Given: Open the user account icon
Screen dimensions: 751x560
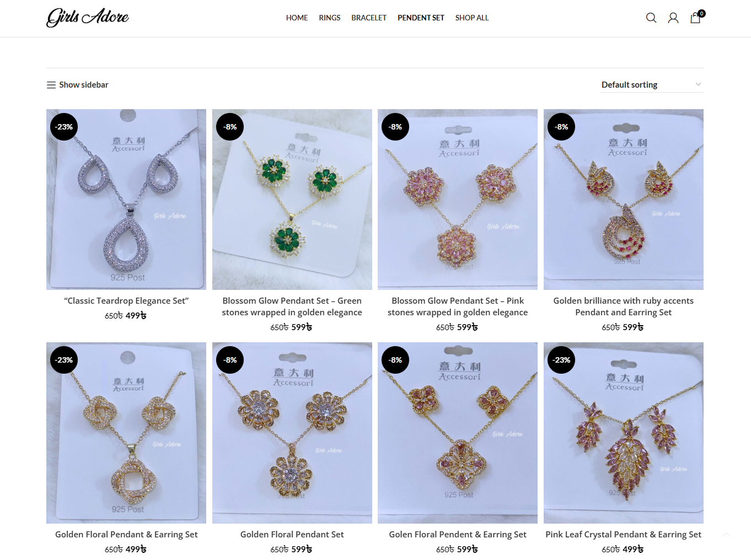Looking at the screenshot, I should 673,18.
